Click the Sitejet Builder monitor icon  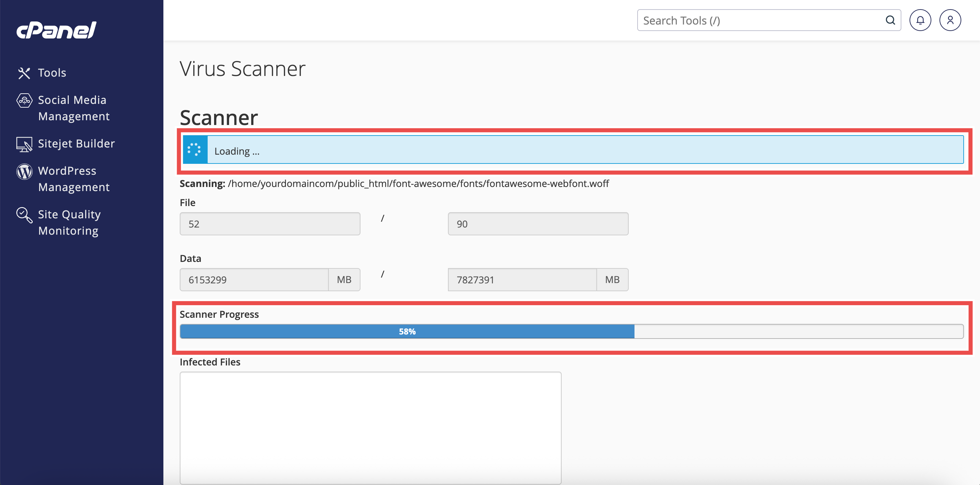[x=25, y=144]
